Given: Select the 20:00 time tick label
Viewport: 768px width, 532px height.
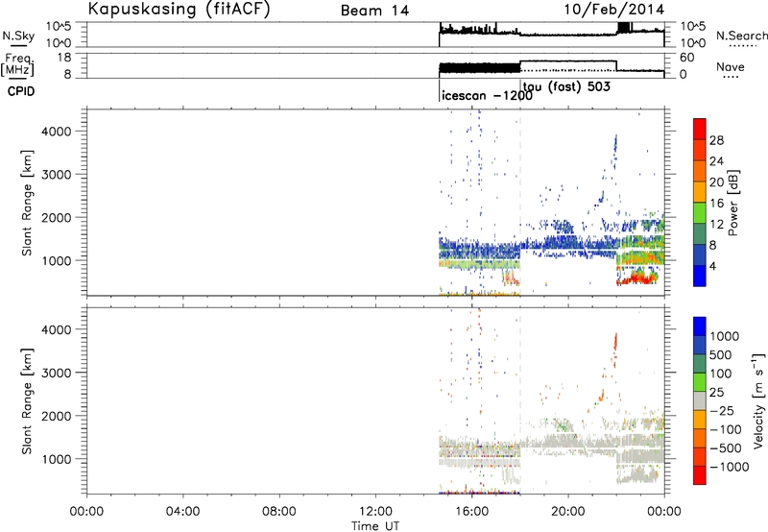Looking at the screenshot, I should click(567, 512).
